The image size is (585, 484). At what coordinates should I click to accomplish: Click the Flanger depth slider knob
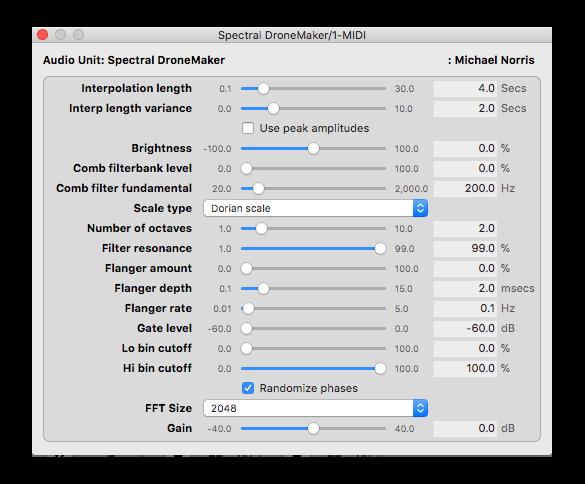coord(263,288)
